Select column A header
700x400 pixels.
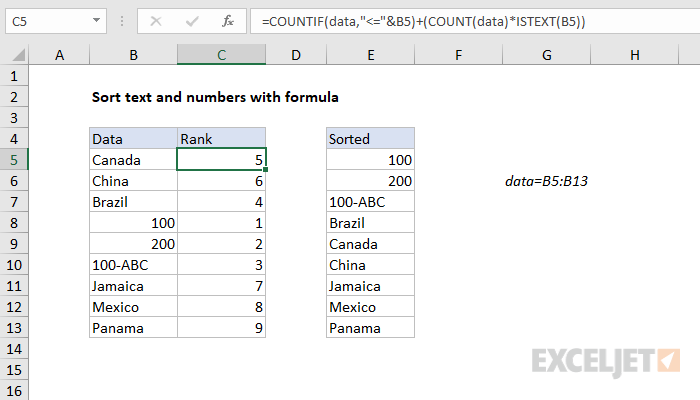(x=59, y=55)
